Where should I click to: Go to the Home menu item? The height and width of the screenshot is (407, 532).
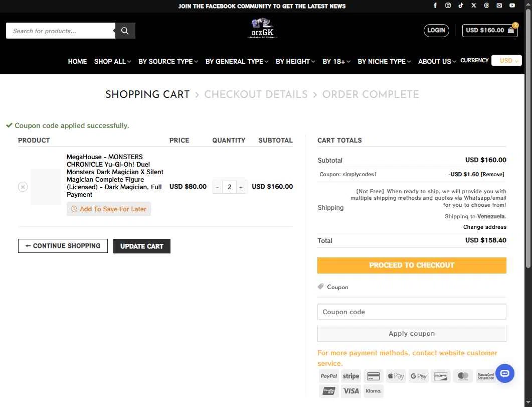tap(77, 61)
